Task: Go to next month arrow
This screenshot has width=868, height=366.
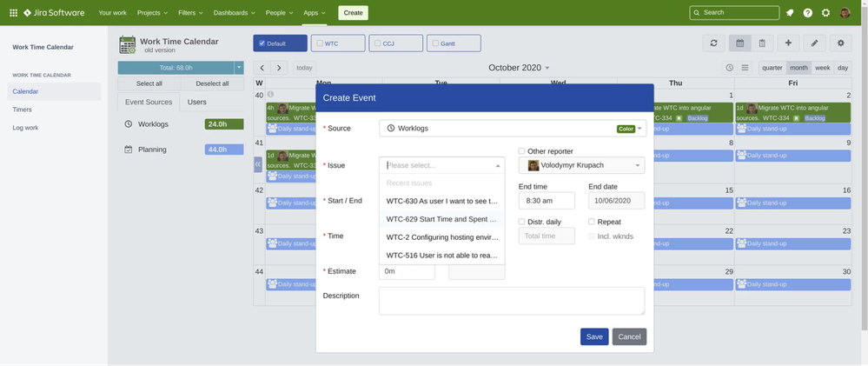Action: tap(279, 68)
